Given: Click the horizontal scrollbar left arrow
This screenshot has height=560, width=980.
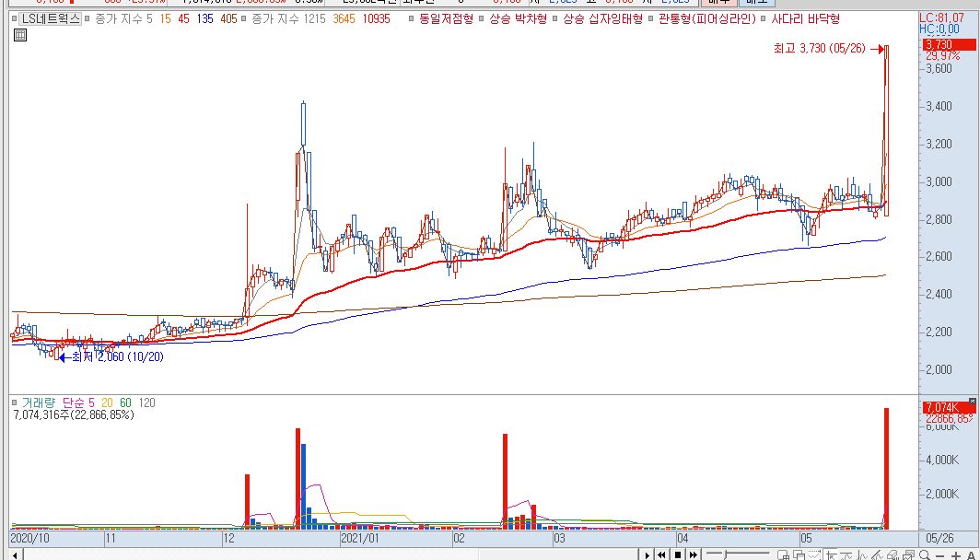Looking at the screenshot, I should click(16, 555).
